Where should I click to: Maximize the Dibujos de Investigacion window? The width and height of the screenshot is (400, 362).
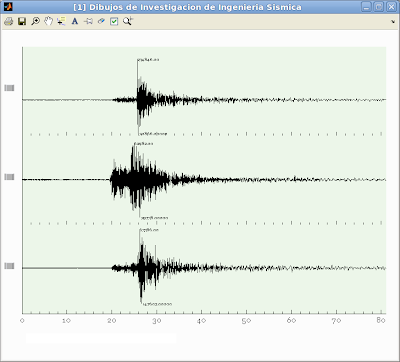point(379,7)
